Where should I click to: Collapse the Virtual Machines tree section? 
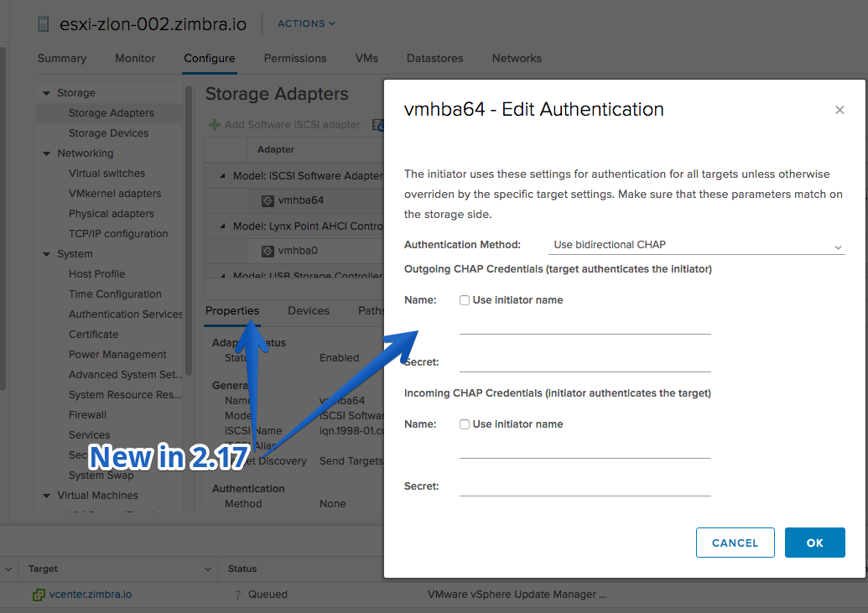46,496
